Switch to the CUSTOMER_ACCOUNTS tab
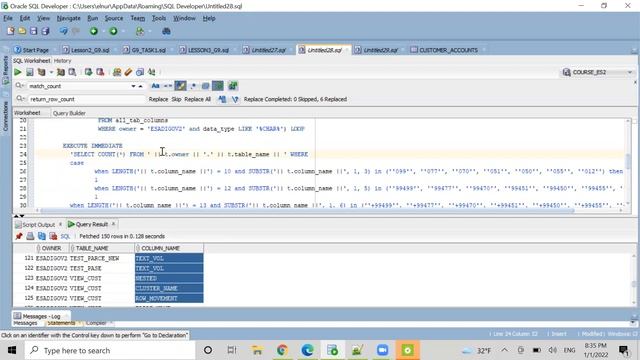This screenshot has height=360, width=640. (x=448, y=50)
